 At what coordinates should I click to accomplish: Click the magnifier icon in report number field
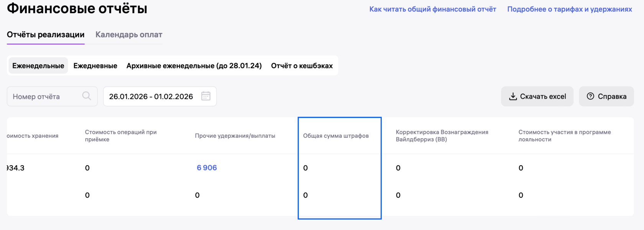click(x=87, y=96)
